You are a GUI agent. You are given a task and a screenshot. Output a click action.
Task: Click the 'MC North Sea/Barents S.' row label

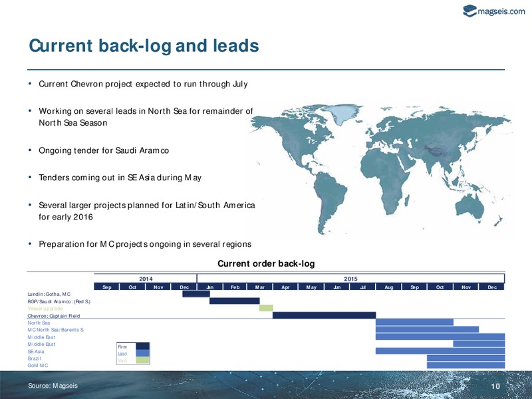click(x=56, y=330)
